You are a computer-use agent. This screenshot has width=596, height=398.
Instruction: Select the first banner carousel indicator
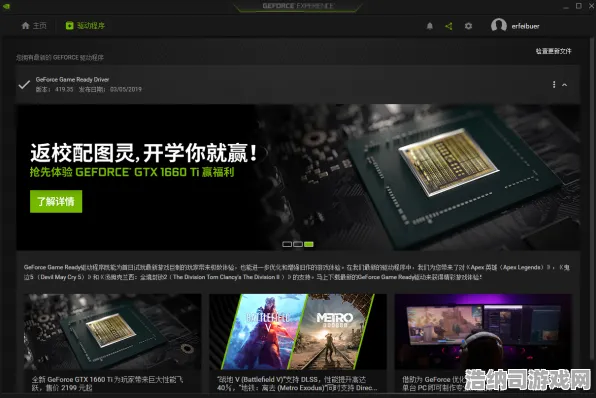(287, 244)
